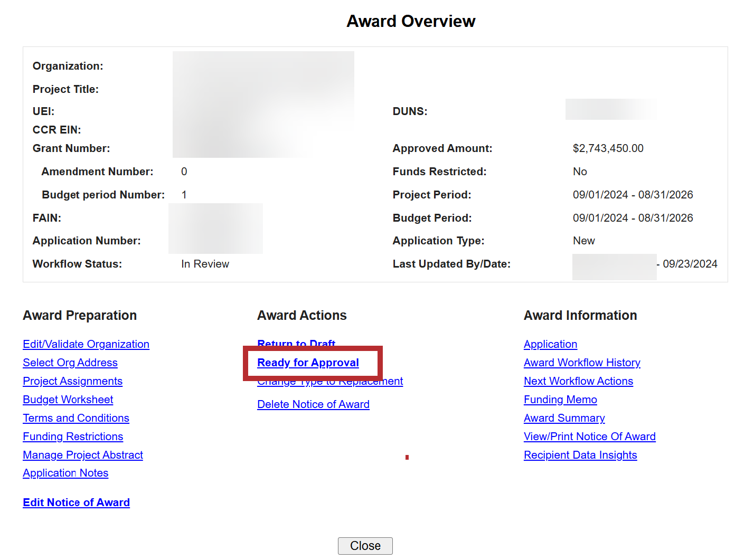This screenshot has height=560, width=754.
Task: Select Delete Notice of Award
Action: (313, 404)
